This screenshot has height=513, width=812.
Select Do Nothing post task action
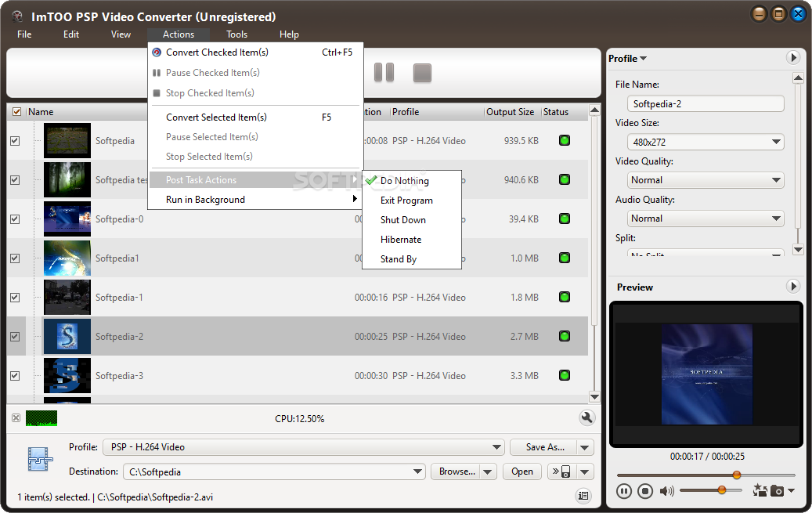[x=412, y=181]
